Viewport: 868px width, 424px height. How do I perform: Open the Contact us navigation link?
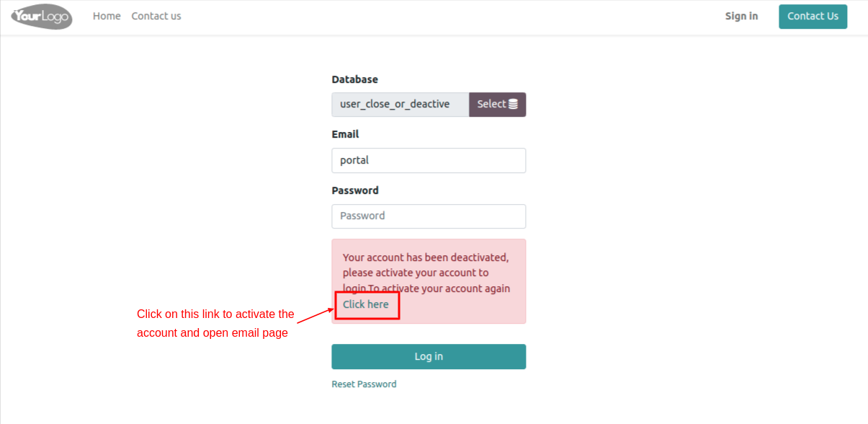click(x=156, y=16)
